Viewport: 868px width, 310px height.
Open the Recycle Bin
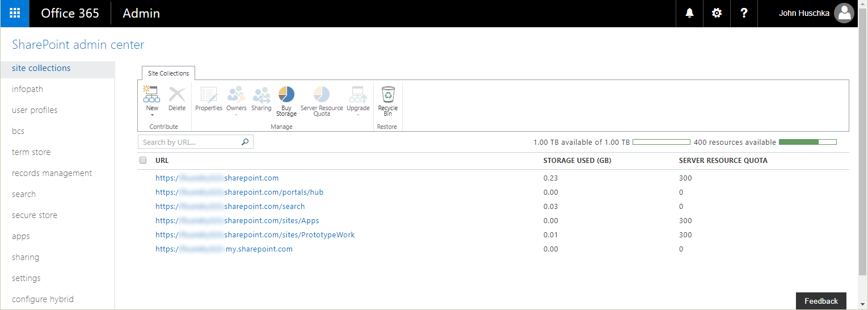pos(388,101)
